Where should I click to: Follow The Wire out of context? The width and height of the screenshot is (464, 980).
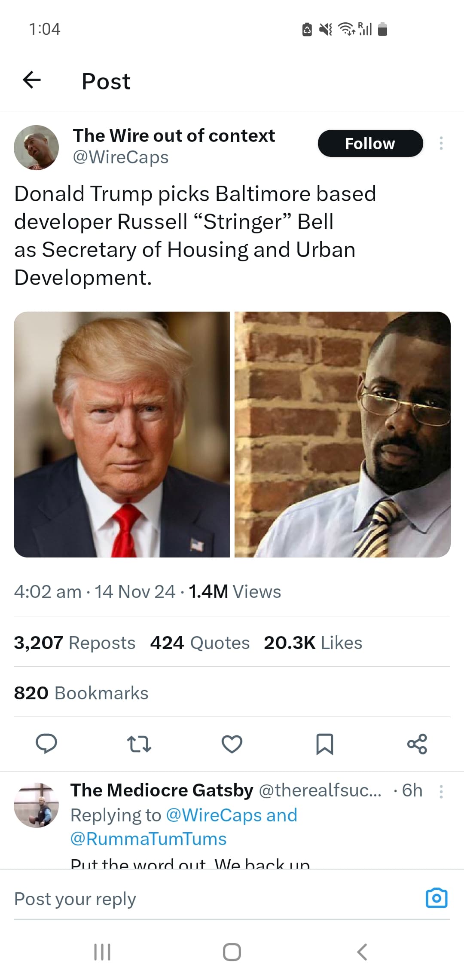[x=370, y=143]
